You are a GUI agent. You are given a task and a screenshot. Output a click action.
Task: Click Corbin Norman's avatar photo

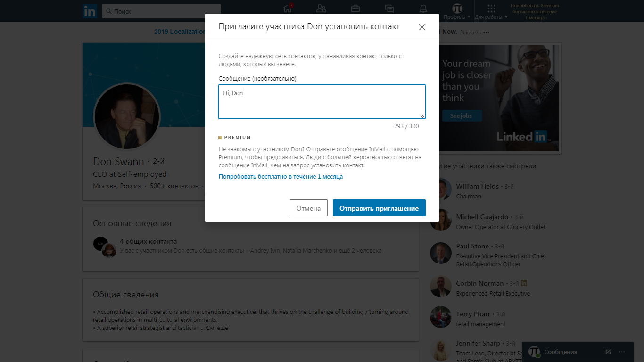pos(441,286)
